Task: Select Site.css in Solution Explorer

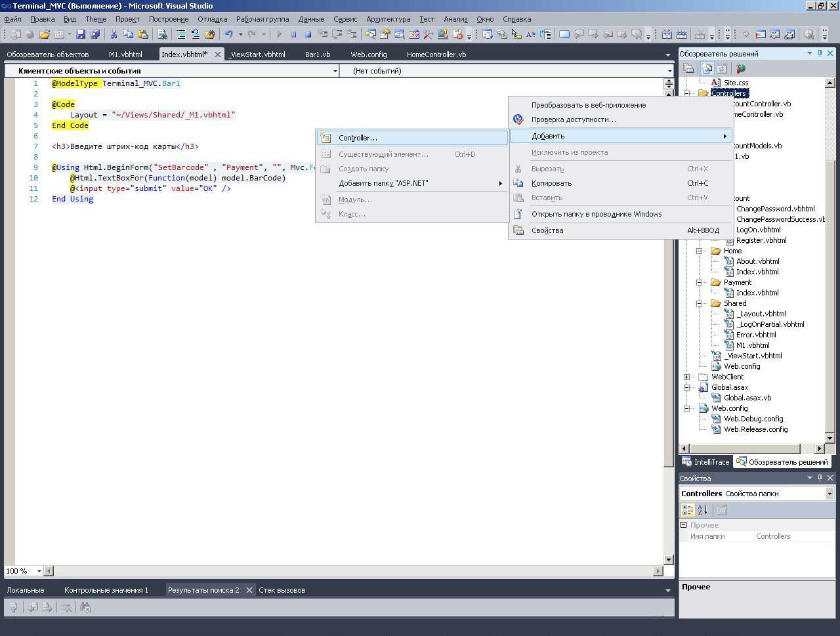Action: point(736,83)
